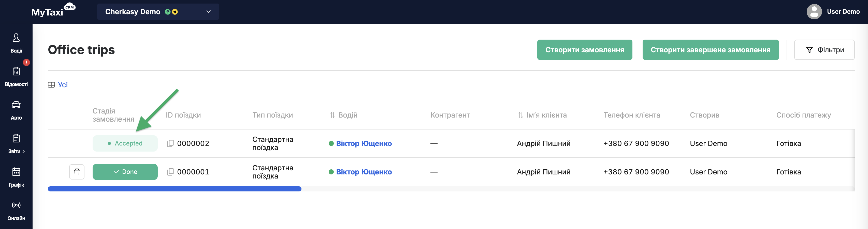Click the blue horizontal table scrollbar
The height and width of the screenshot is (229, 868).
click(175, 189)
